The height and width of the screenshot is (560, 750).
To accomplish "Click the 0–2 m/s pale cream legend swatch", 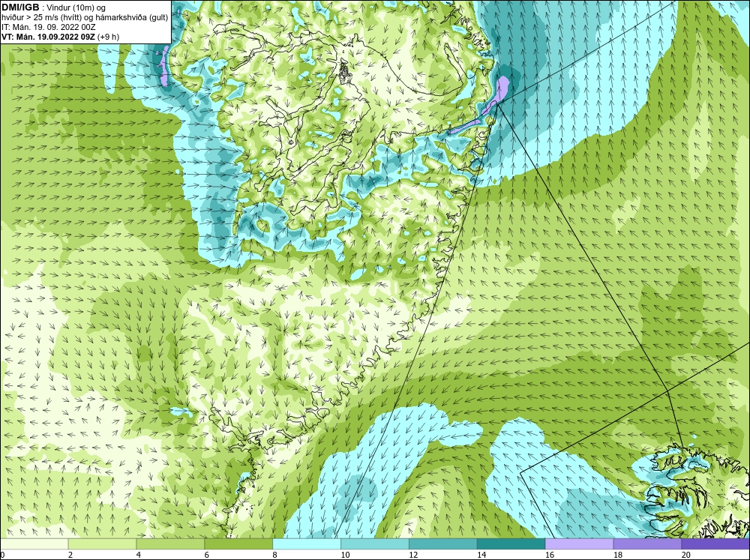I will click(34, 544).
